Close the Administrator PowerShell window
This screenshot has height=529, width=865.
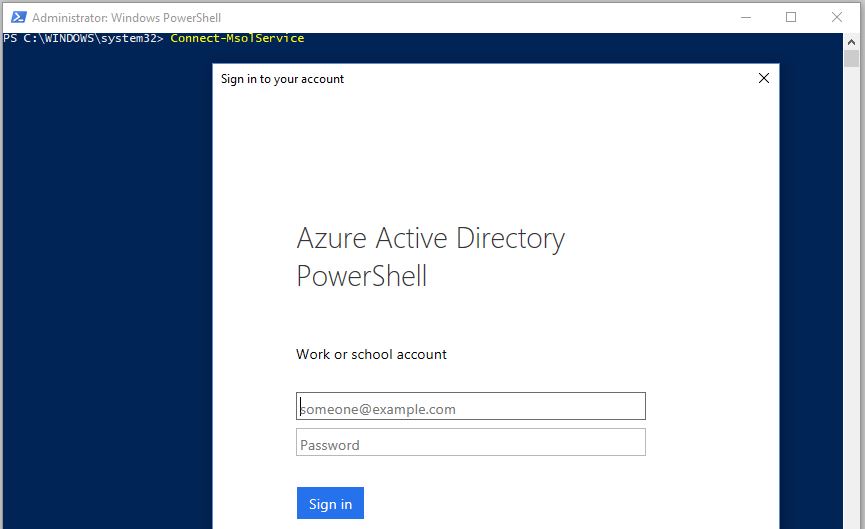[x=836, y=17]
